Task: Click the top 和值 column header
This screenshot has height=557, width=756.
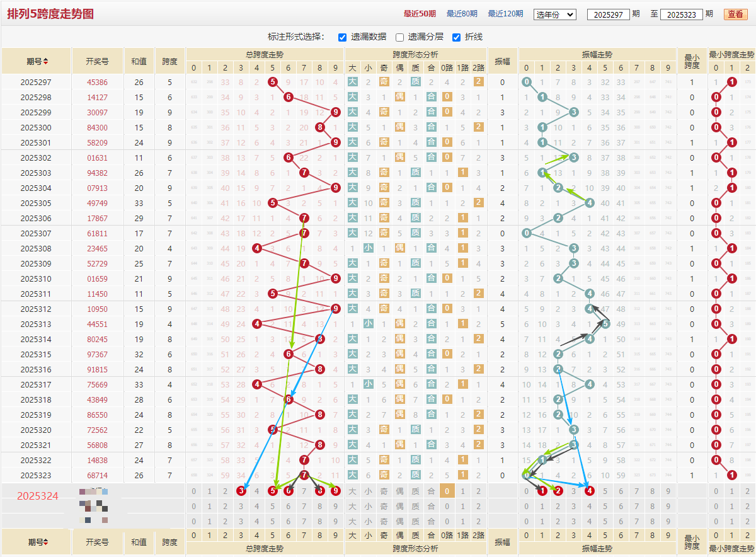Action: (139, 62)
